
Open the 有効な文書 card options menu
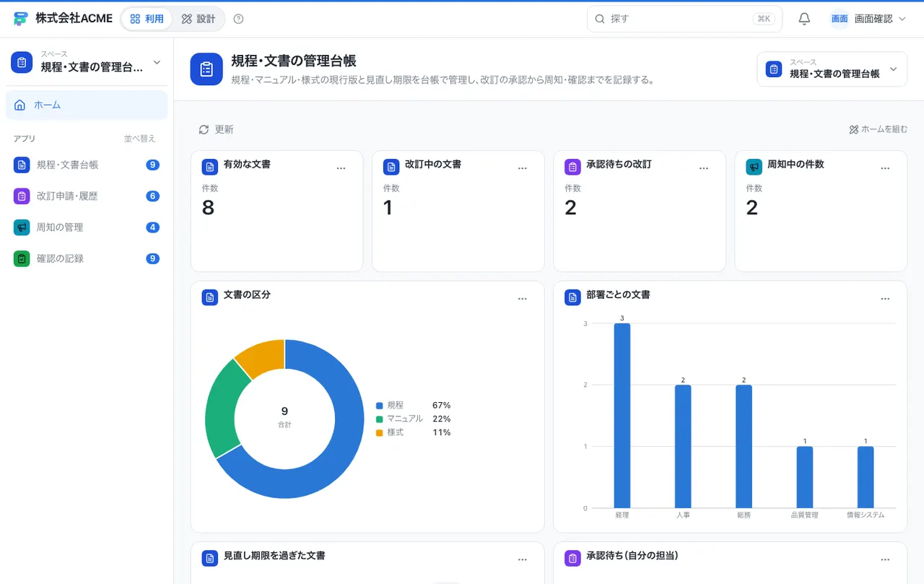click(341, 168)
